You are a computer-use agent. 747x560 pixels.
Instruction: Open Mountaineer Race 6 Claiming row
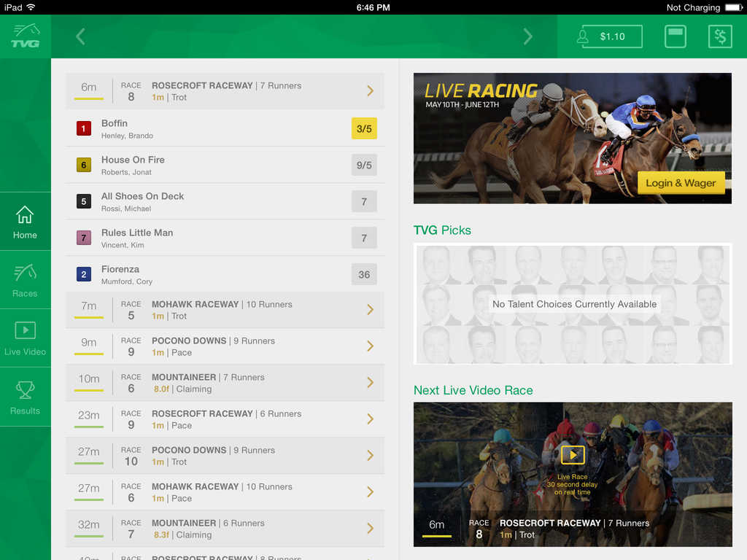(225, 383)
